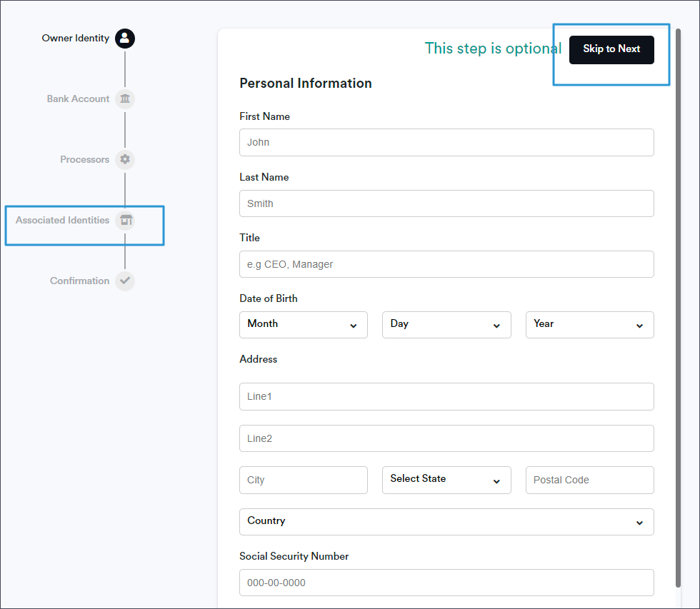
Task: Open the Country dropdown
Action: (x=446, y=522)
